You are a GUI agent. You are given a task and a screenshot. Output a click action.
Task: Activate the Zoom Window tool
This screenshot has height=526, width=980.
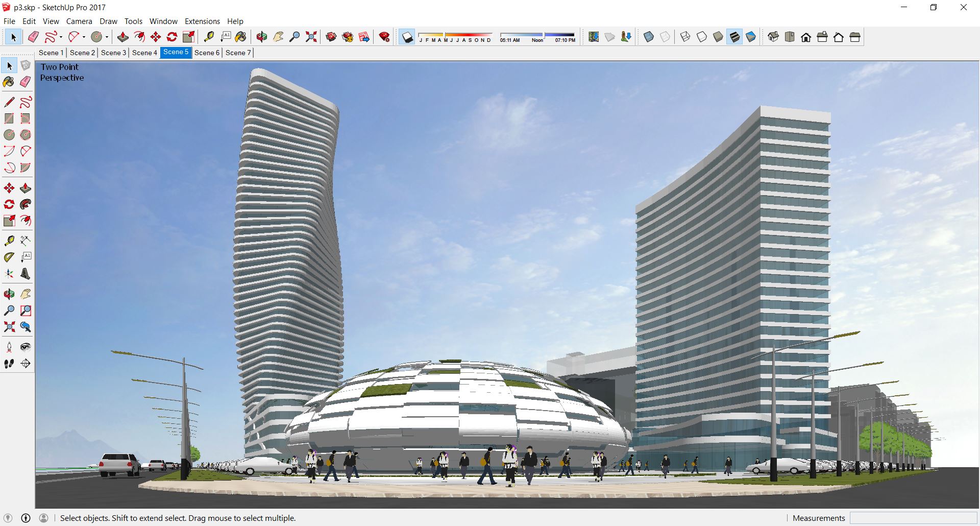(x=26, y=310)
